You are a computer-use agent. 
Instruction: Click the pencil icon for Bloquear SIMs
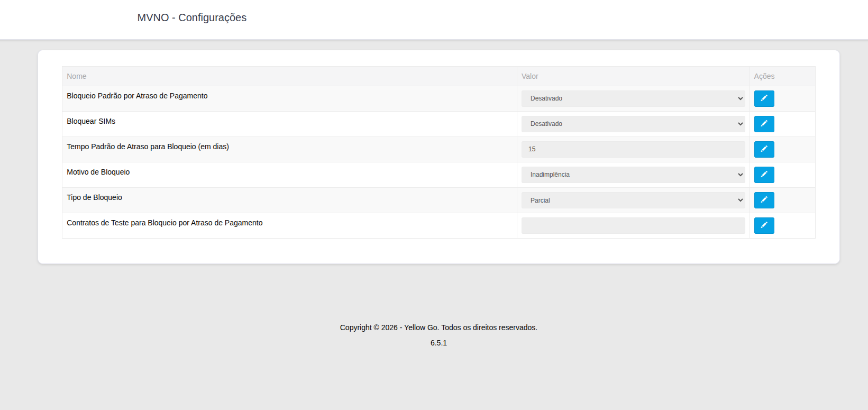(764, 124)
